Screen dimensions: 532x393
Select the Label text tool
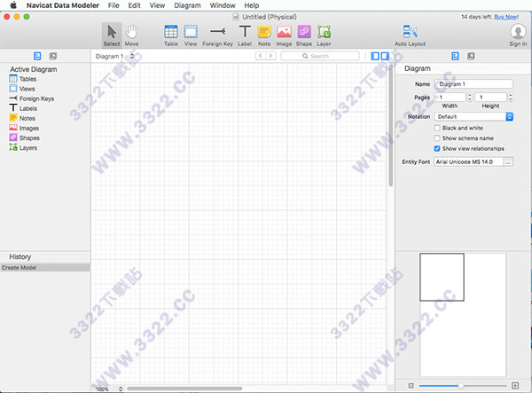(x=245, y=35)
